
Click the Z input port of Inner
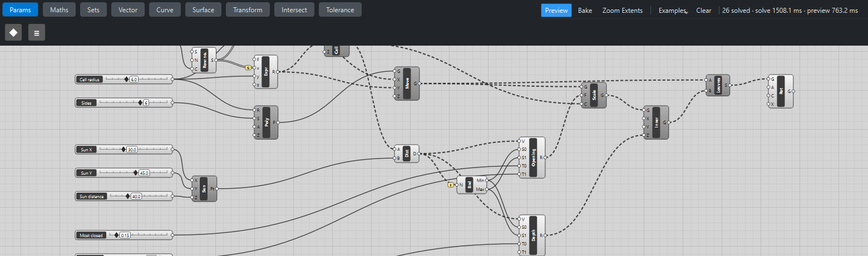click(x=643, y=135)
